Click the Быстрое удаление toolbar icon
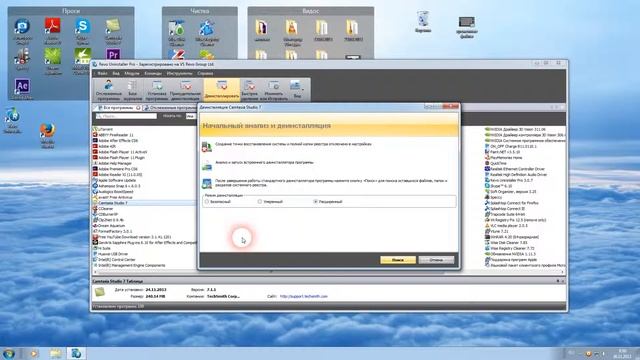640x360 pixels. click(x=249, y=90)
